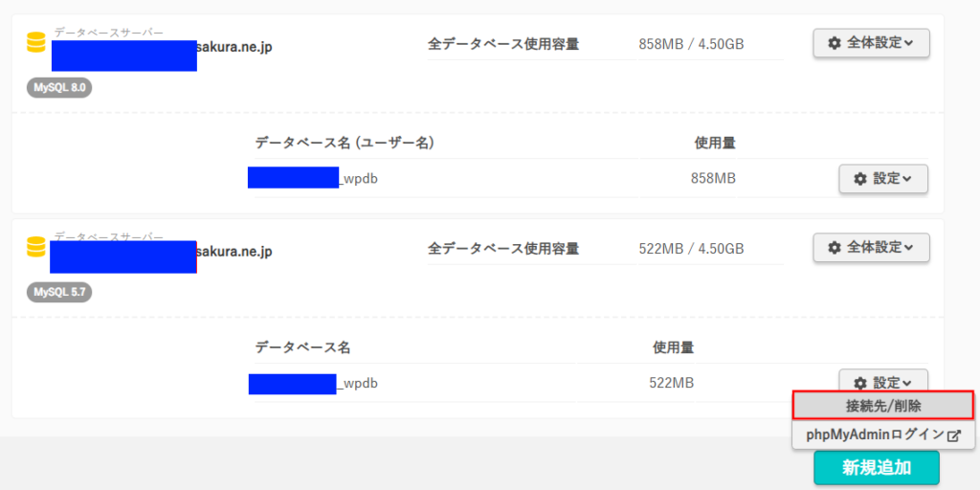
Task: Open 設定 dropdown for 858MB database
Action: pyautogui.click(x=883, y=179)
